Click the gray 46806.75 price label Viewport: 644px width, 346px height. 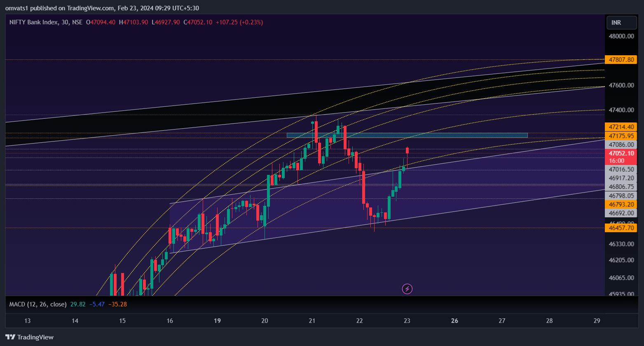621,187
